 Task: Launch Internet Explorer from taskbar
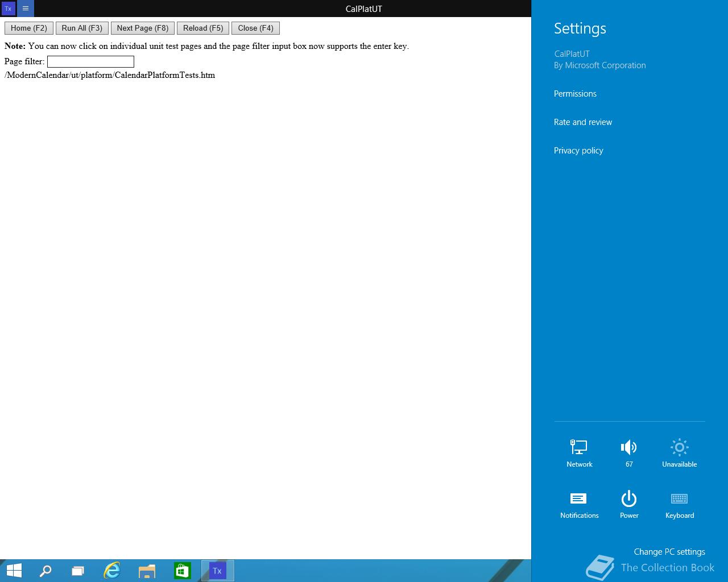112,571
